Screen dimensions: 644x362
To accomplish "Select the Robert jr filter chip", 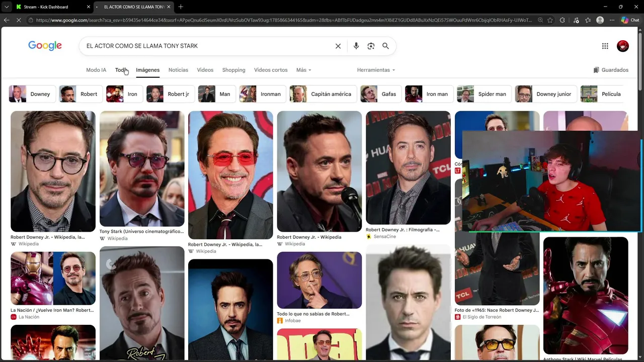I will [171, 94].
